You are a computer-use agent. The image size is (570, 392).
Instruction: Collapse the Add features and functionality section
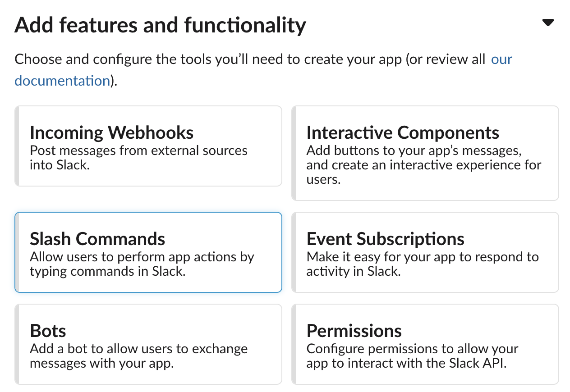[547, 23]
